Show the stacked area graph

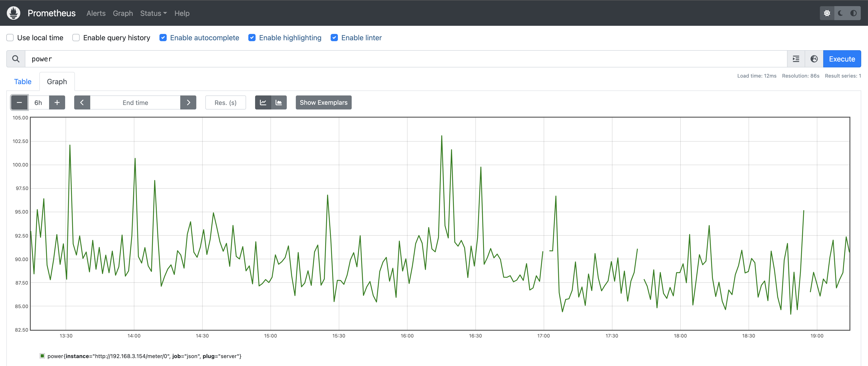pyautogui.click(x=279, y=102)
